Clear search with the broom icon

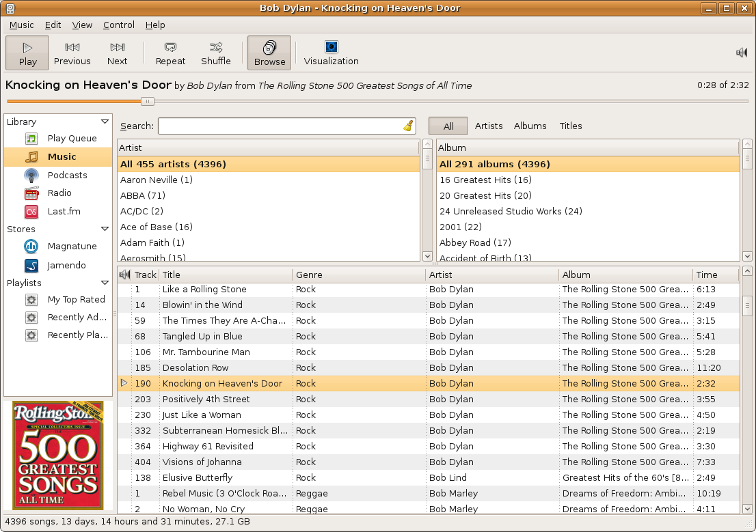click(408, 126)
